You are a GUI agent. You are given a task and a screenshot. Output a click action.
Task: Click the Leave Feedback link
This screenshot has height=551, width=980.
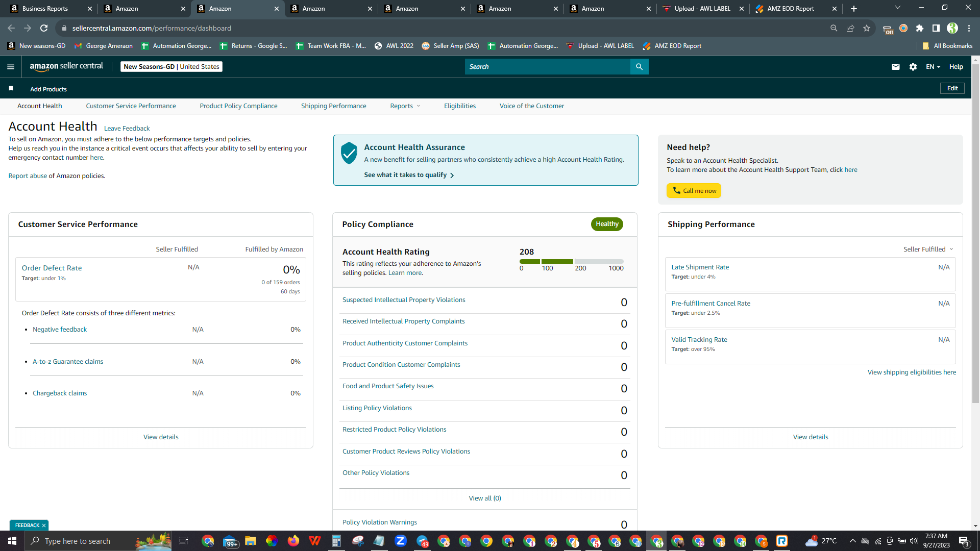(127, 129)
